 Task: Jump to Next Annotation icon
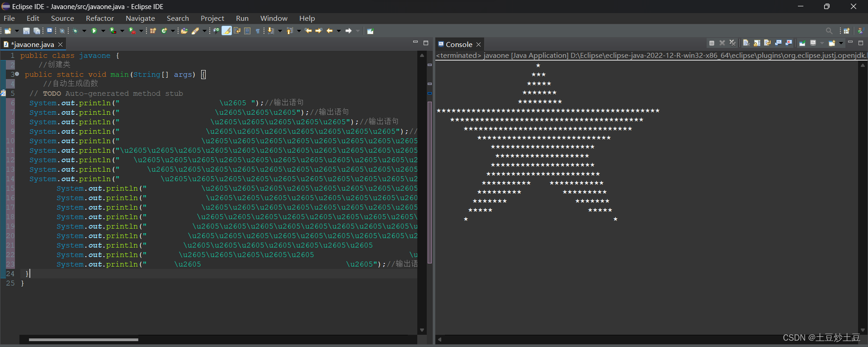270,31
